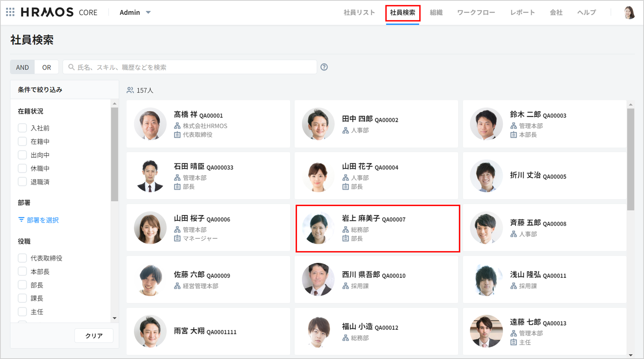The image size is (644, 359).
Task: Select the OR search mode
Action: click(47, 67)
